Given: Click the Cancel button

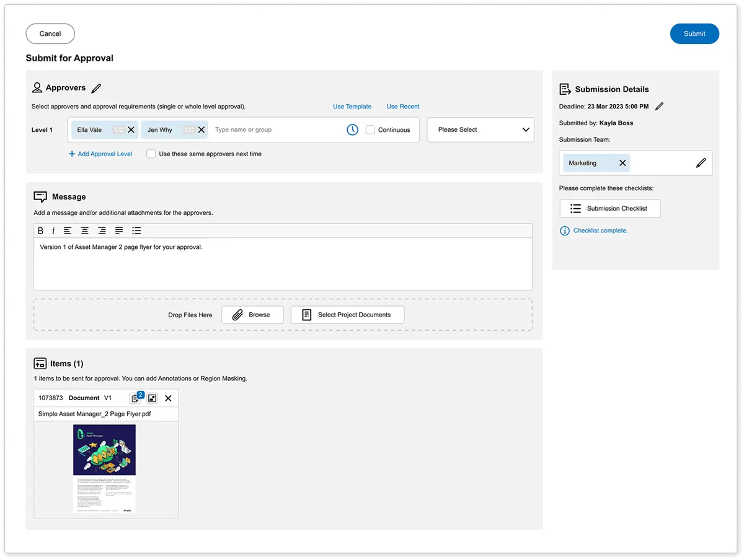Looking at the screenshot, I should [x=50, y=33].
